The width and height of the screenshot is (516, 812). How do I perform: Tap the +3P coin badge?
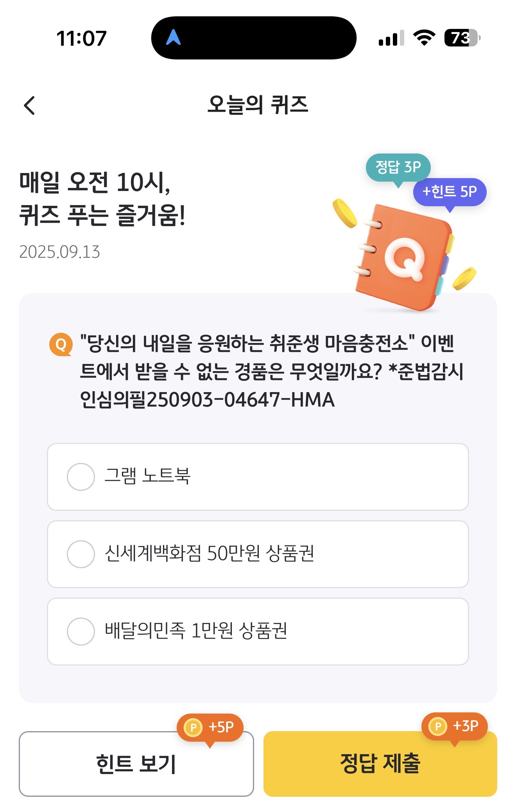[455, 726]
